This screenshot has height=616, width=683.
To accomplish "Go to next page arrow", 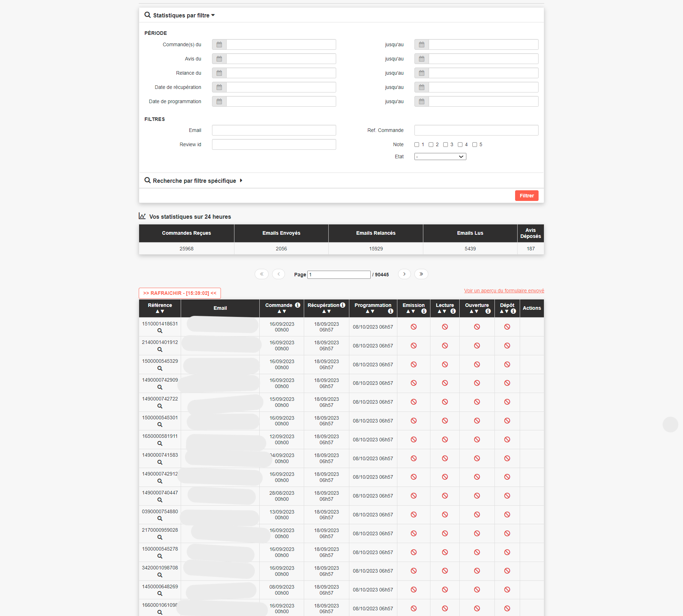I will (x=404, y=274).
